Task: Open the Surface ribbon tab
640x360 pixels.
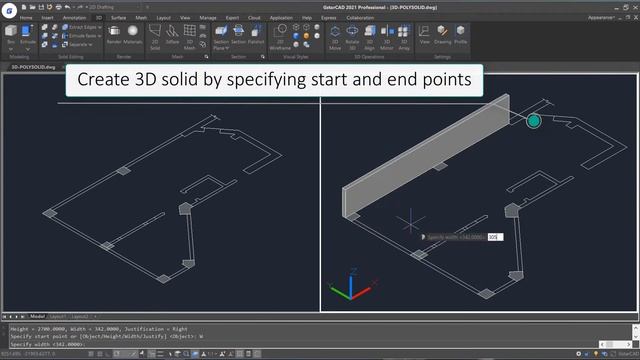Action: (x=118, y=18)
